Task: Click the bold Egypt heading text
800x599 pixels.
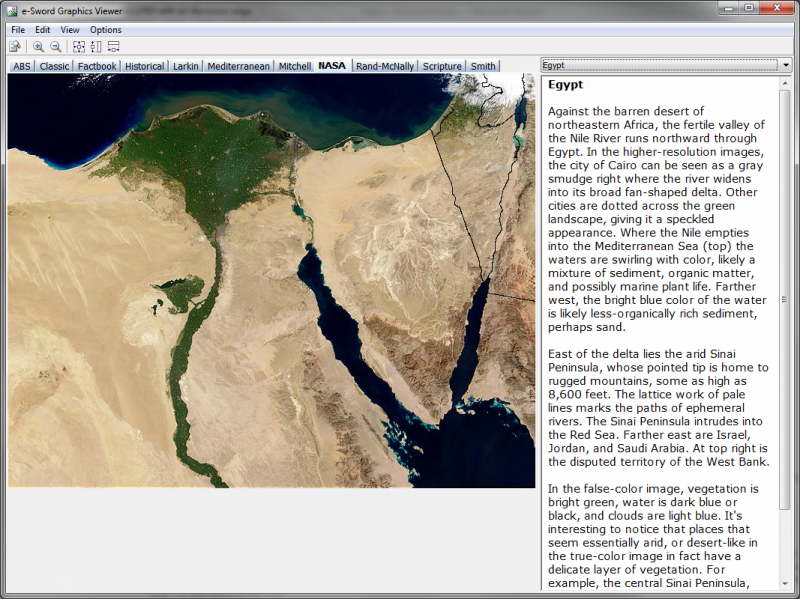Action: tap(565, 85)
